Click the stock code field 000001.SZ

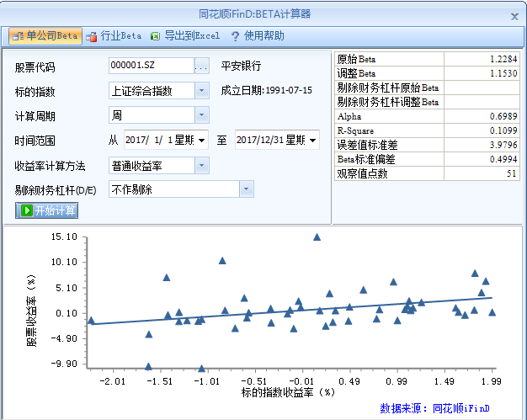tap(150, 66)
